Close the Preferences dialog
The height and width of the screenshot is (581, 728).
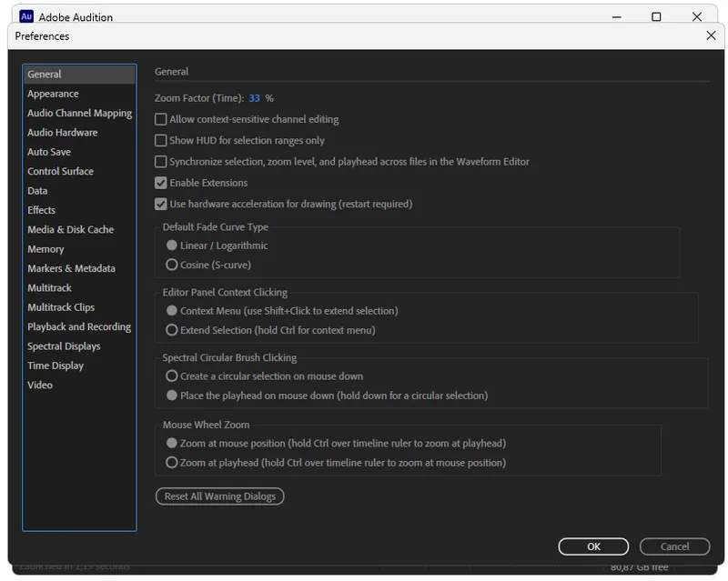pos(711,35)
